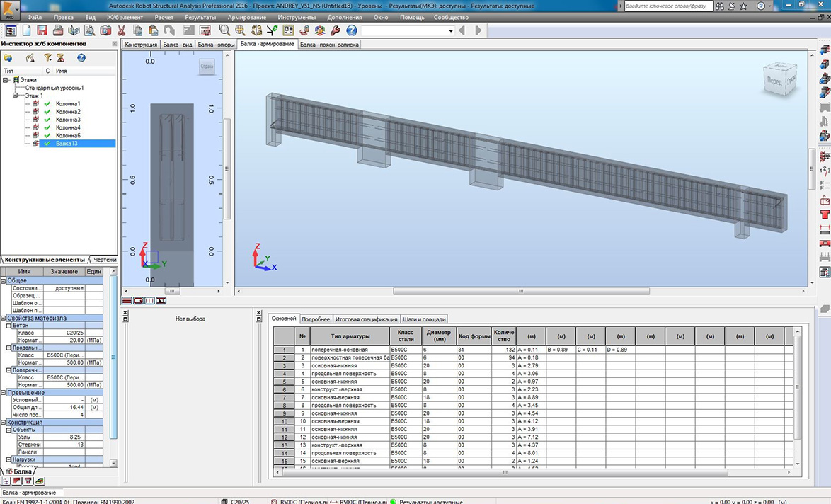831x504 pixels.
Task: Save the project with the red floppy icon
Action: click(42, 30)
